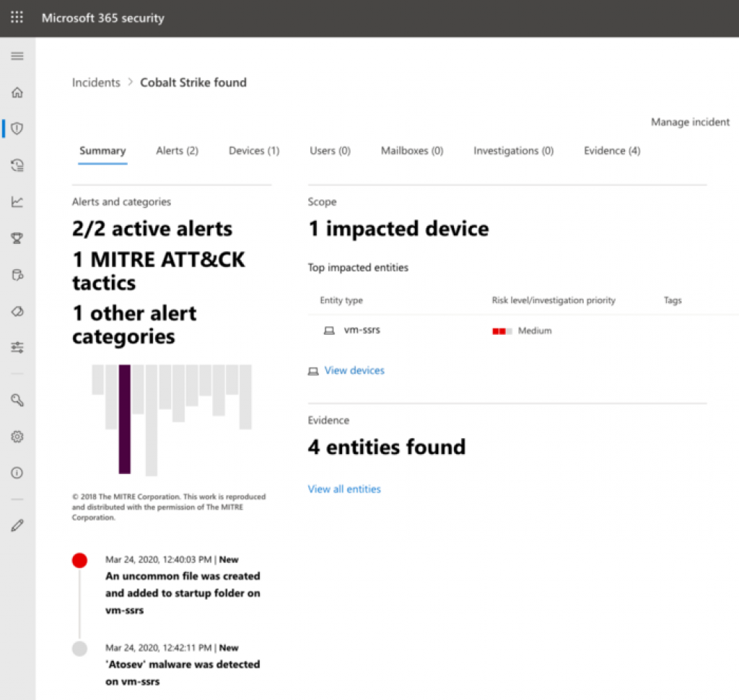This screenshot has height=700, width=739.
Task: Click the '1 other alert categories' heading
Action: [x=134, y=325]
